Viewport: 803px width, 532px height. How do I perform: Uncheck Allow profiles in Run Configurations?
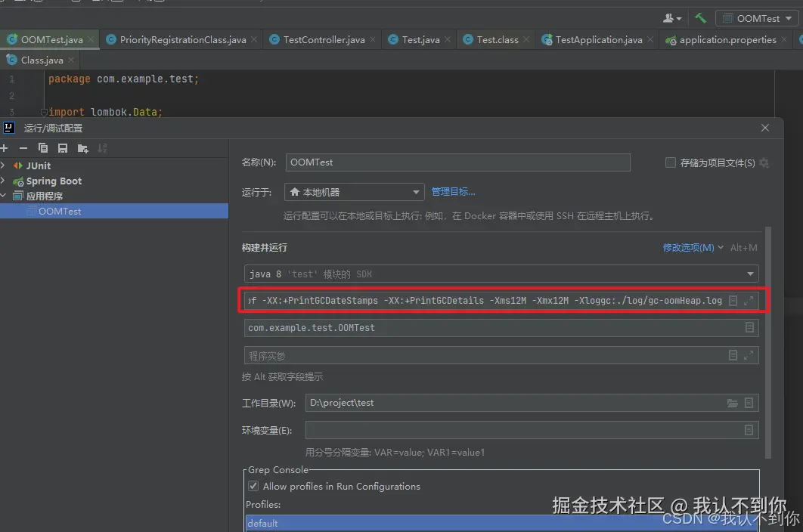click(253, 487)
